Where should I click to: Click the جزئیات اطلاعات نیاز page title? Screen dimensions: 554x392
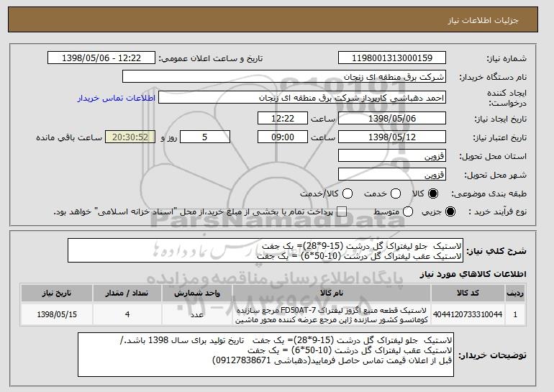(483, 20)
